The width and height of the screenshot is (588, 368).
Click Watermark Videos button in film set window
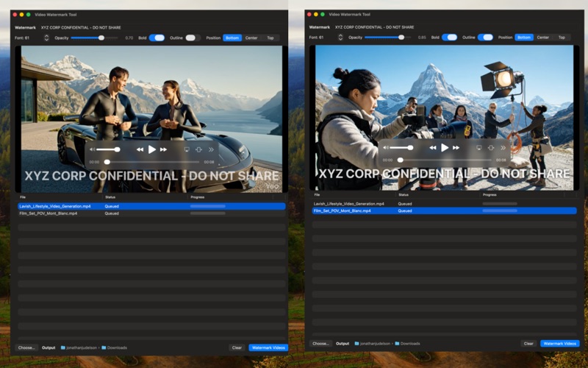(x=560, y=344)
